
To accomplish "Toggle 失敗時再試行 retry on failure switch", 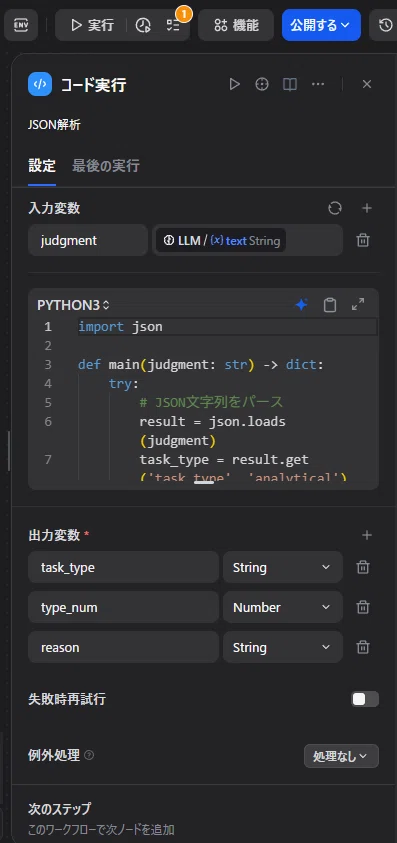I will [x=365, y=699].
